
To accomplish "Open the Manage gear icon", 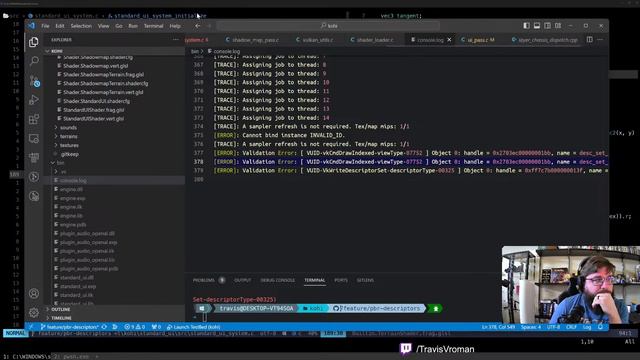I will point(34,312).
